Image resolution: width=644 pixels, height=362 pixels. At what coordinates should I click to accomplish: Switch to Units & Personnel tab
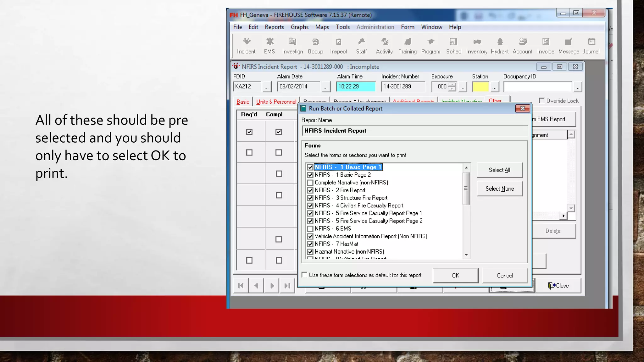pyautogui.click(x=276, y=102)
